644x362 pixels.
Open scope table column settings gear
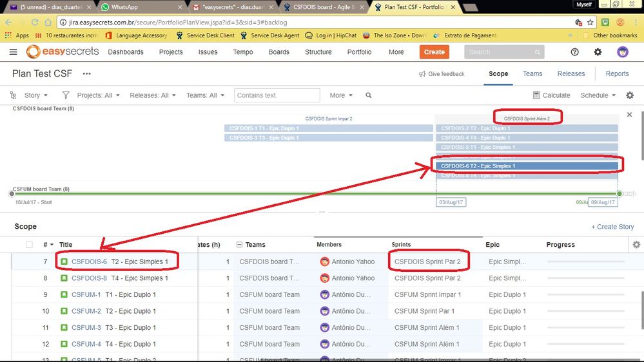pos(636,245)
